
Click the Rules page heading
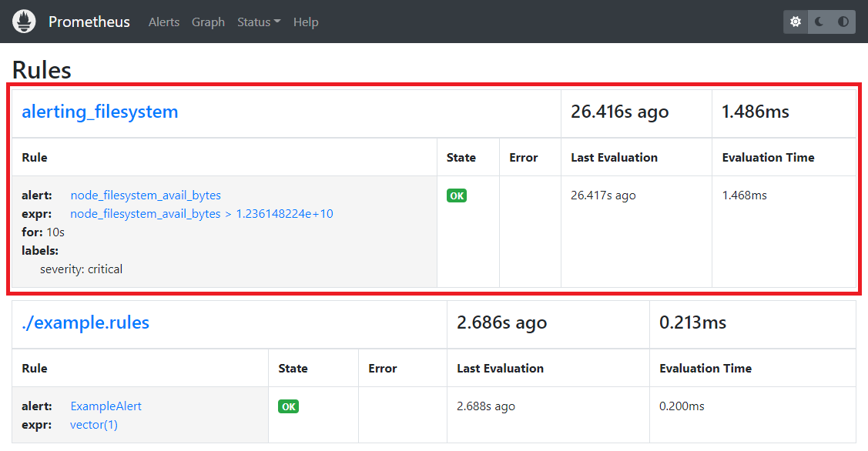pyautogui.click(x=42, y=70)
